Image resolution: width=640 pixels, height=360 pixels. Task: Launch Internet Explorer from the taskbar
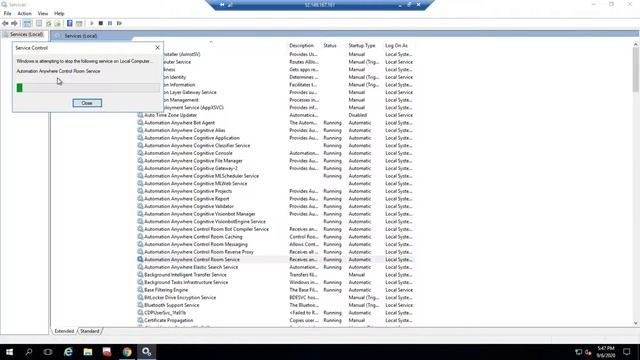pos(68,352)
